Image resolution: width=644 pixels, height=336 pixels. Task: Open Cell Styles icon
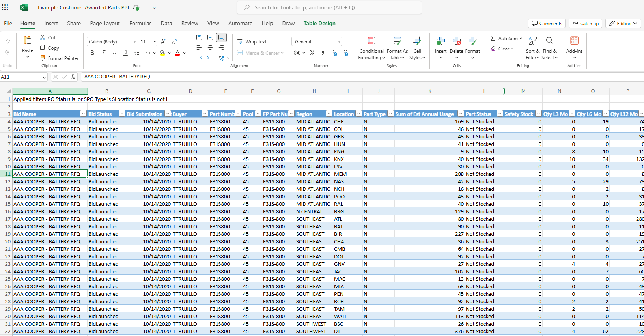coord(417,41)
